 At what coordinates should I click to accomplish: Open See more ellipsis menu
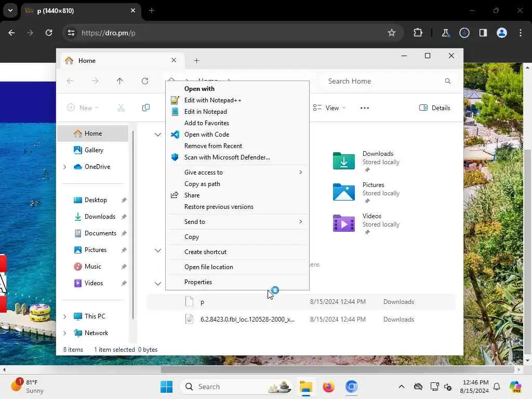pyautogui.click(x=364, y=108)
